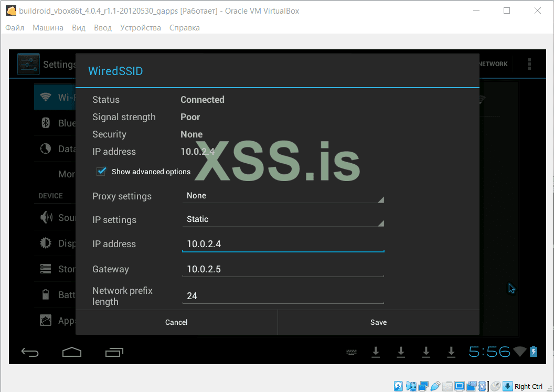This screenshot has width=554, height=392.
Task: Tap the 5:56 clock in status bar
Action: [x=489, y=352]
